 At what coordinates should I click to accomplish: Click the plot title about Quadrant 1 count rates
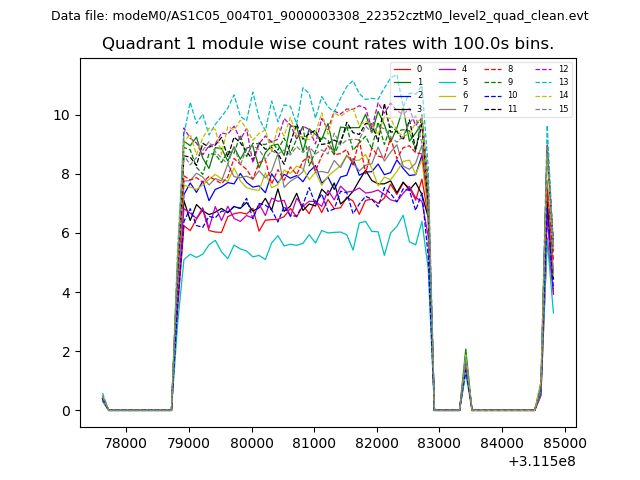click(328, 44)
